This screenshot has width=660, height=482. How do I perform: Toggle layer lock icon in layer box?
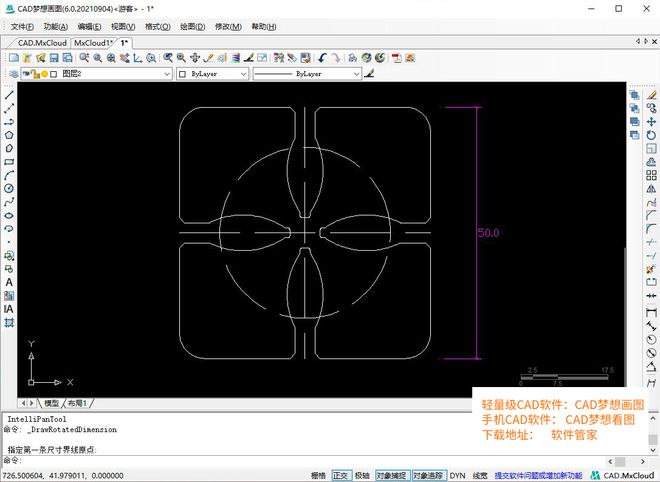pyautogui.click(x=35, y=75)
